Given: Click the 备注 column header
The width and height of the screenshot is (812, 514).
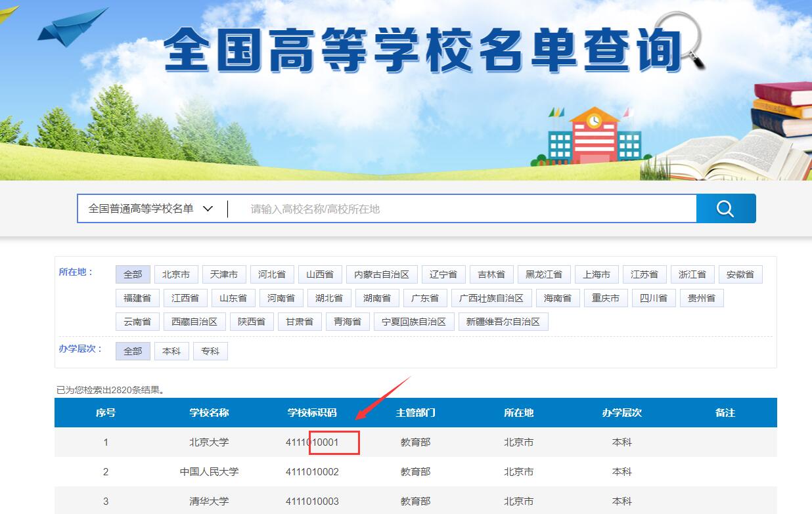Looking at the screenshot, I should 725,413.
